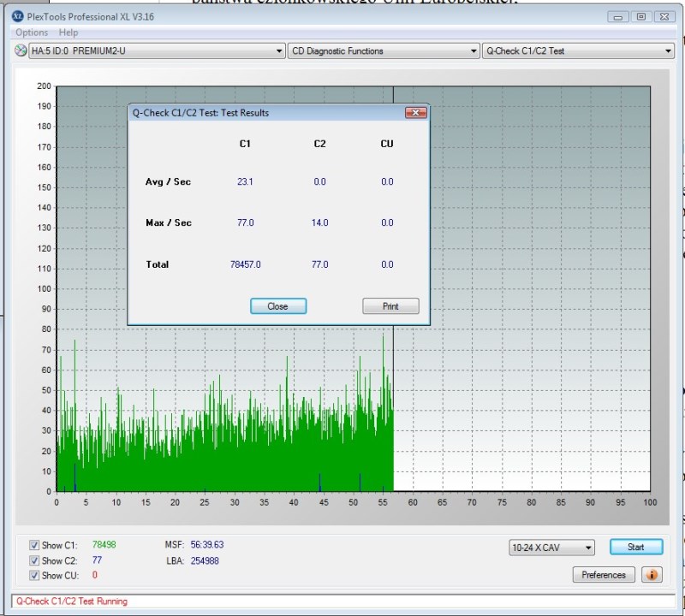Click the PlexTools XL app logo icon
This screenshot has width=685, height=616.
click(17, 16)
